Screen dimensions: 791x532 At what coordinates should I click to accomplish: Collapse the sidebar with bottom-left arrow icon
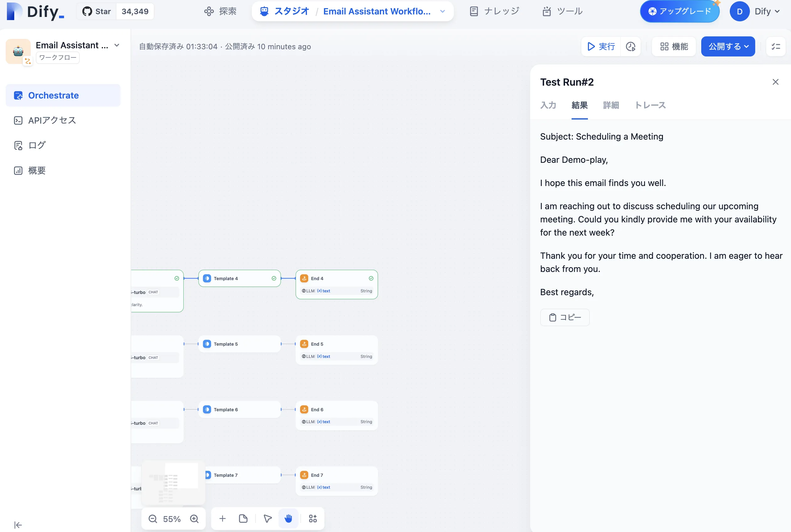coord(18,525)
